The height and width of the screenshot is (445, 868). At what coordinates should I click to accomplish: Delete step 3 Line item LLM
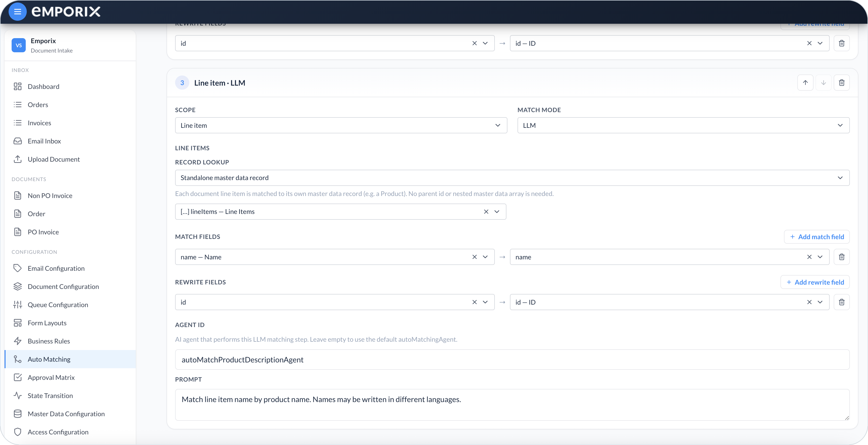pyautogui.click(x=842, y=83)
